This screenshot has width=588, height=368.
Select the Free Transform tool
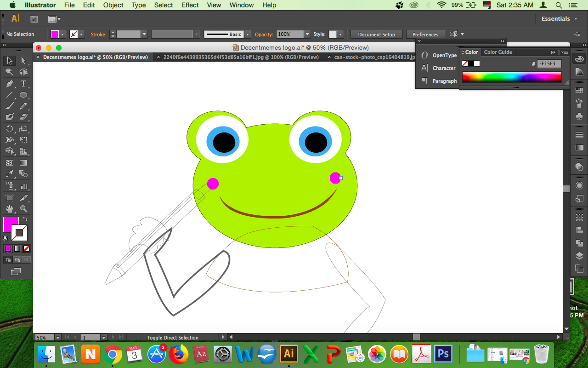coord(24,140)
